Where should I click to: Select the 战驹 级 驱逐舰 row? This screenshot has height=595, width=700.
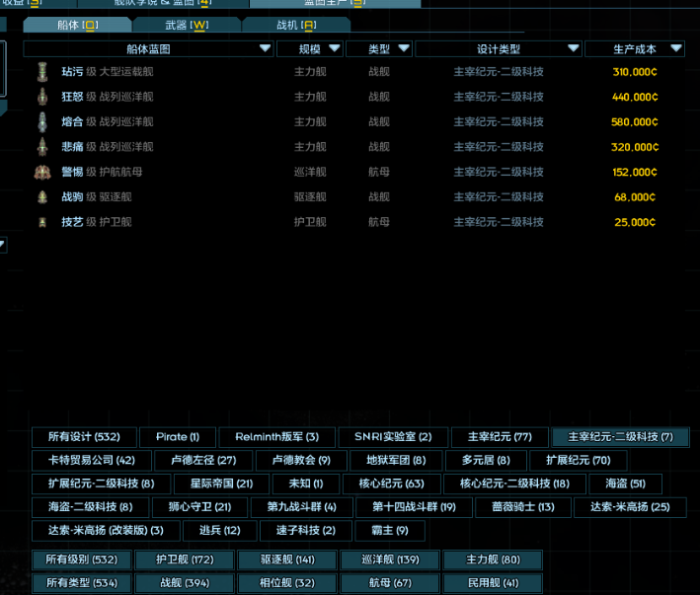point(353,197)
